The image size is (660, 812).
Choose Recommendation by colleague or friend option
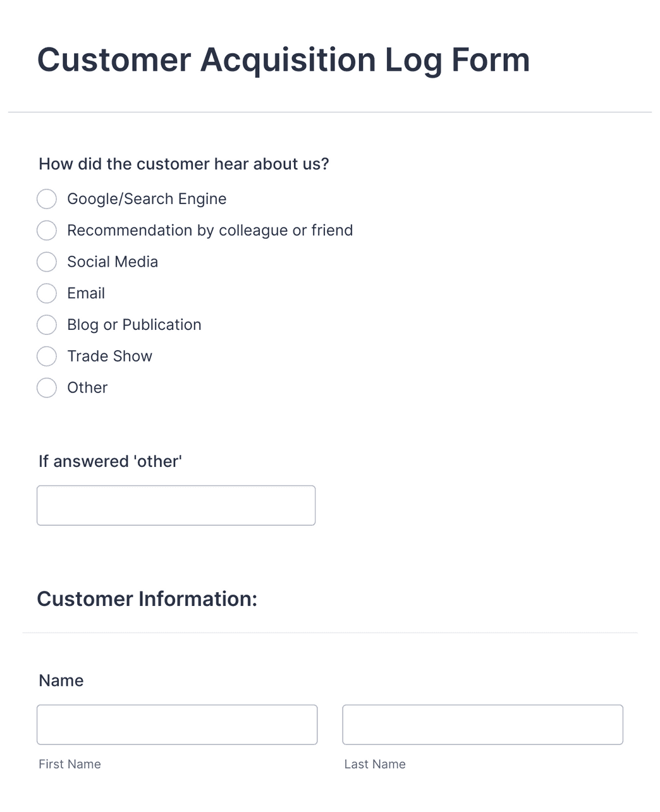click(47, 230)
